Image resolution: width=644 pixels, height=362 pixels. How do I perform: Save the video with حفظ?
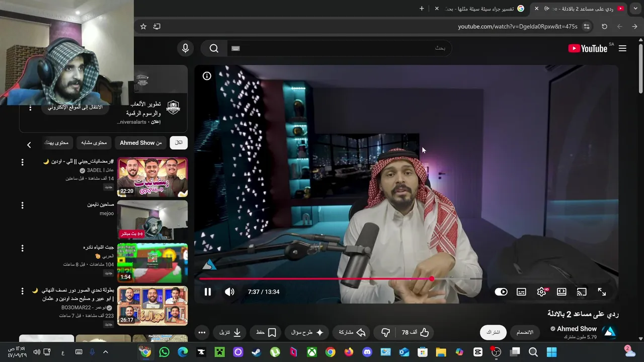[266, 332]
